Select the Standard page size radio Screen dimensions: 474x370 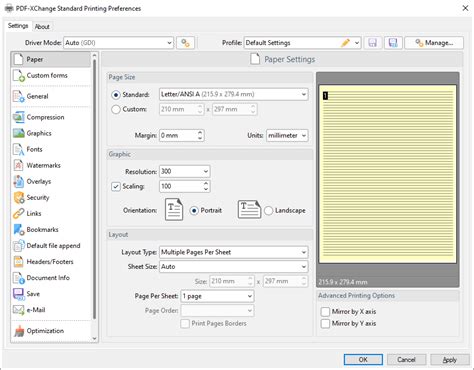(116, 95)
